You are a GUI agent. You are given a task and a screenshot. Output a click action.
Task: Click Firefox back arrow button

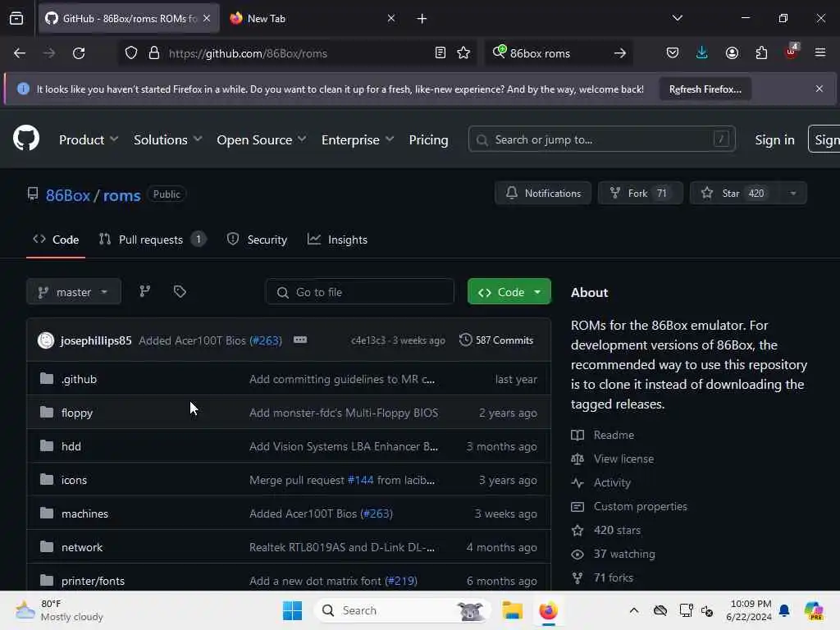20,53
